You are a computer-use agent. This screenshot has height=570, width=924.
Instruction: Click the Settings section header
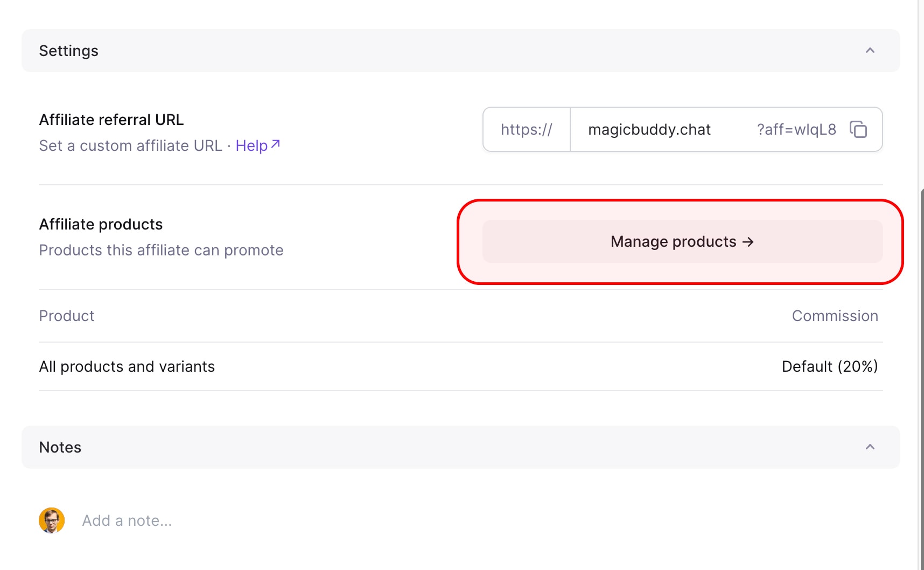pyautogui.click(x=68, y=51)
